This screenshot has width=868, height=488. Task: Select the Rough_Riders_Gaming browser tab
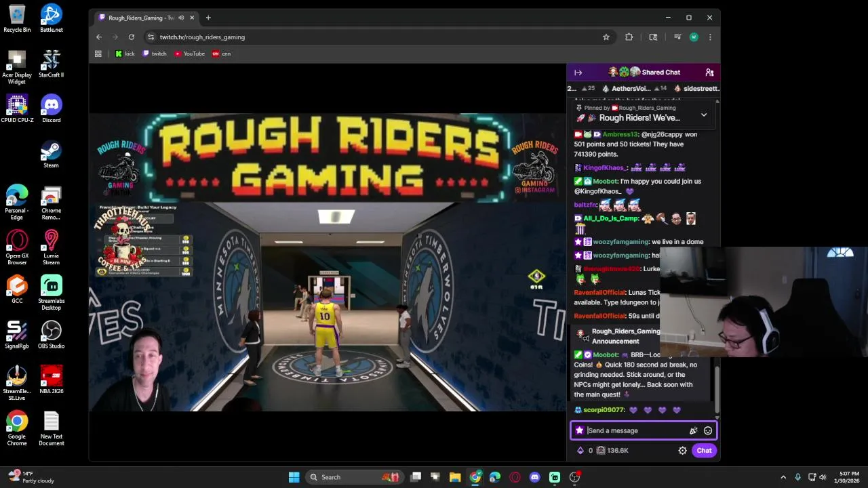tap(146, 18)
